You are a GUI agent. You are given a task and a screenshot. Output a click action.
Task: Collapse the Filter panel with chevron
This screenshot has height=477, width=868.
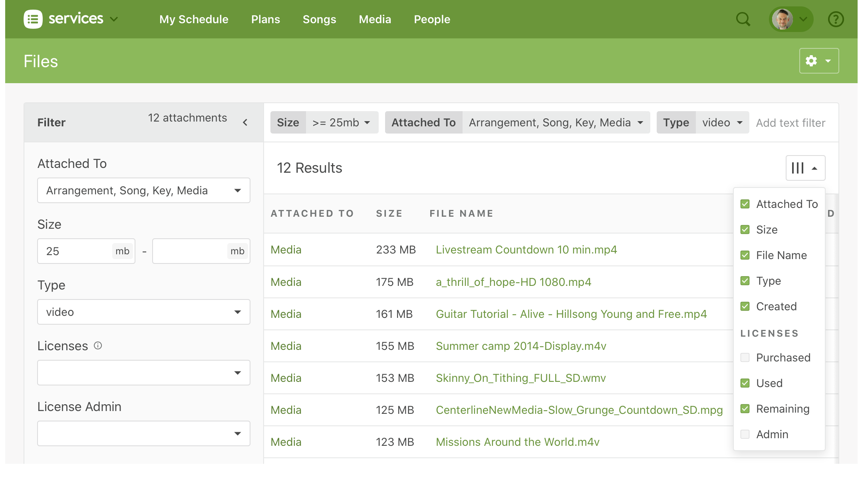pos(245,122)
